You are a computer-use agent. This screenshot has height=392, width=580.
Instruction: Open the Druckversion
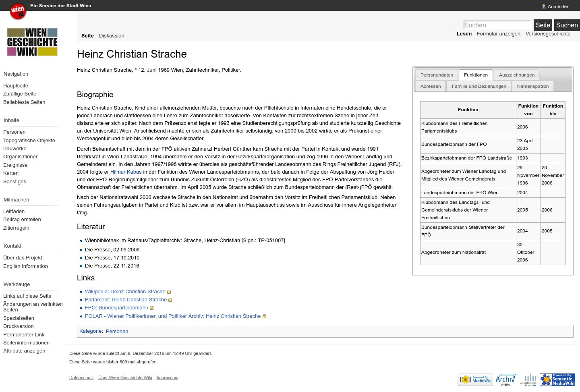[19, 326]
